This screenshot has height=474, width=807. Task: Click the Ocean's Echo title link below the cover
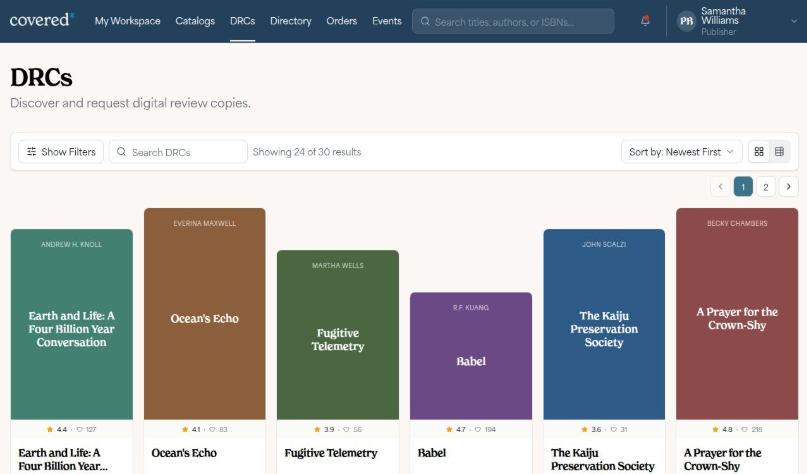tap(184, 453)
